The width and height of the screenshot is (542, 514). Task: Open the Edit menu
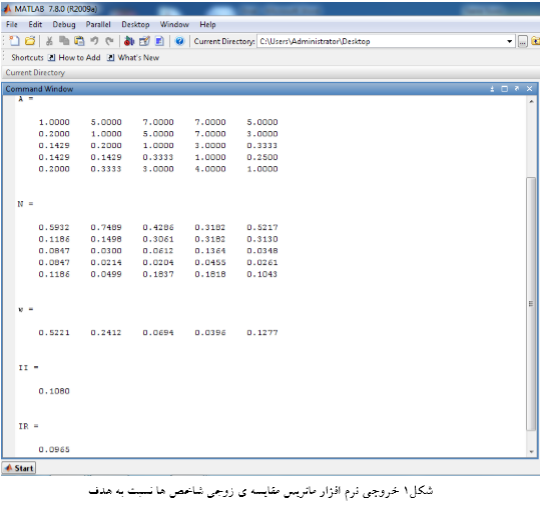click(35, 25)
